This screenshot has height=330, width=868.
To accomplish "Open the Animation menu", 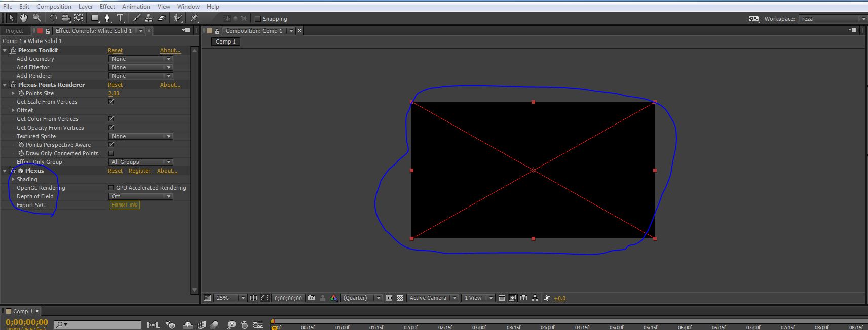I will coord(136,7).
